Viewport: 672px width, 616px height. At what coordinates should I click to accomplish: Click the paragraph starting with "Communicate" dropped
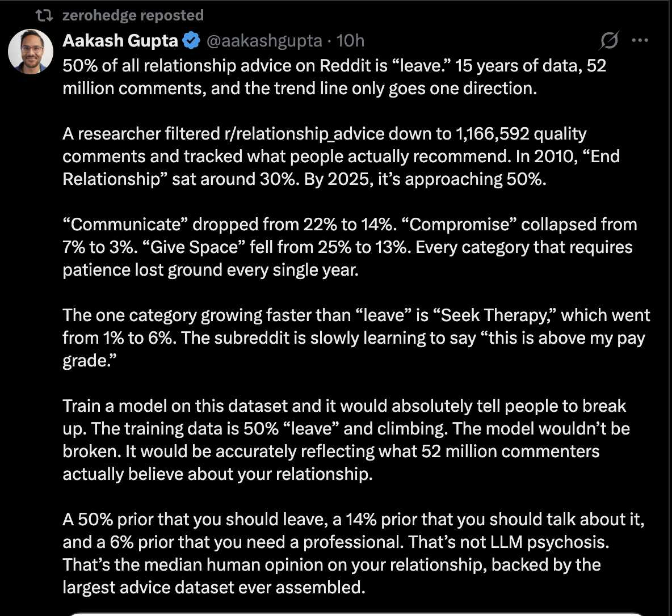tap(349, 247)
